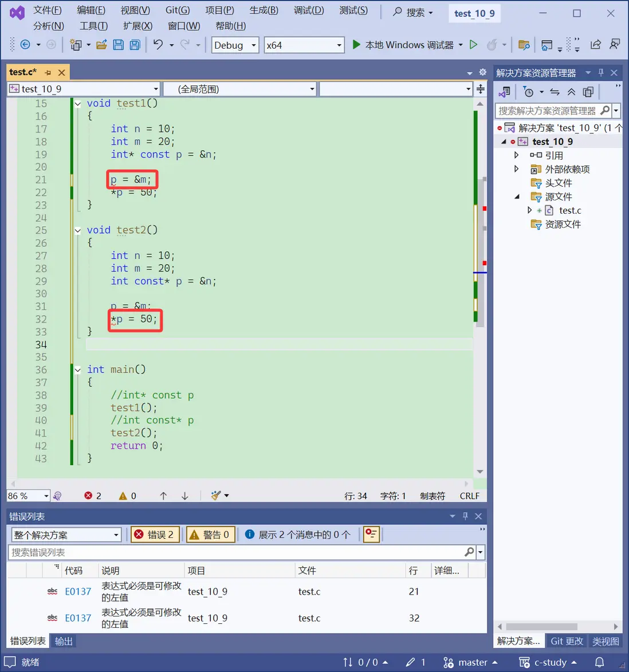Viewport: 629px width, 672px height.
Task: Open the x64 platform dropdown
Action: click(x=304, y=45)
